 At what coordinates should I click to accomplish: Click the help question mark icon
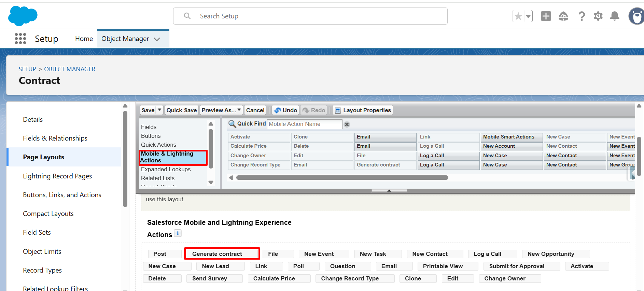[x=582, y=16]
